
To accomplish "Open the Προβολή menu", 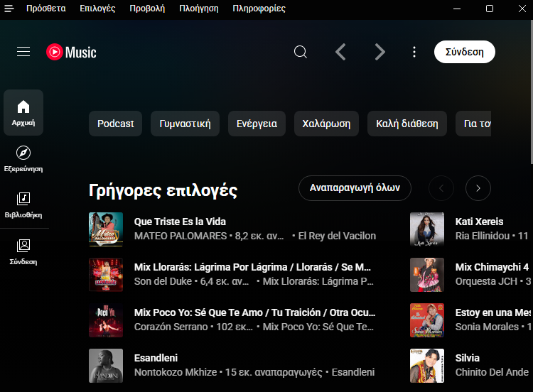I will 147,9.
